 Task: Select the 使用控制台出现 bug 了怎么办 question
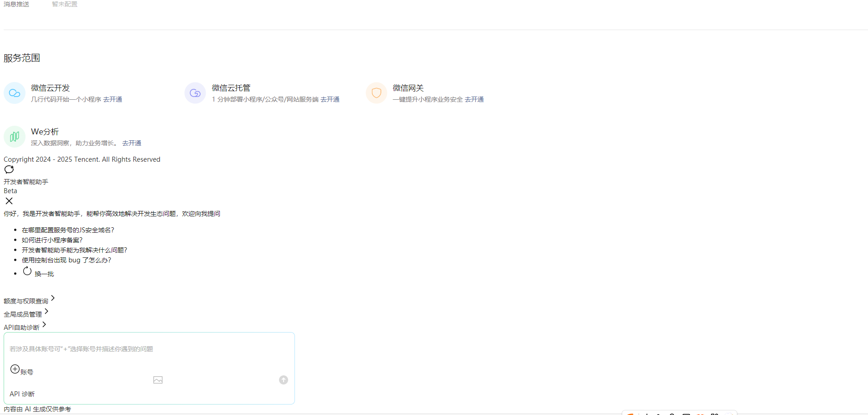coord(66,260)
